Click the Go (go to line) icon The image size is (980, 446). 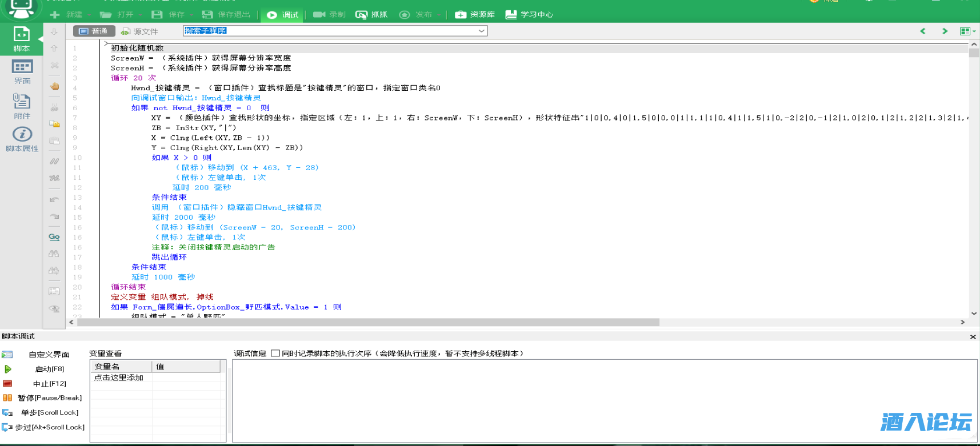point(54,237)
